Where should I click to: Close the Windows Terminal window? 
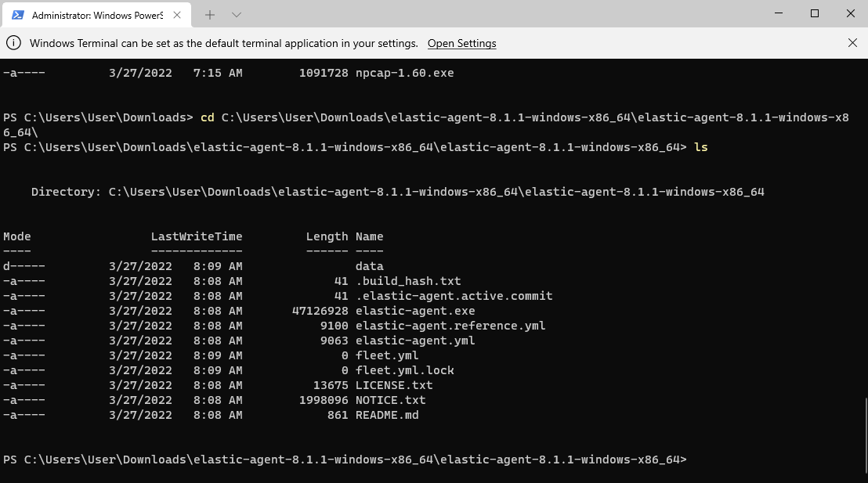[851, 14]
